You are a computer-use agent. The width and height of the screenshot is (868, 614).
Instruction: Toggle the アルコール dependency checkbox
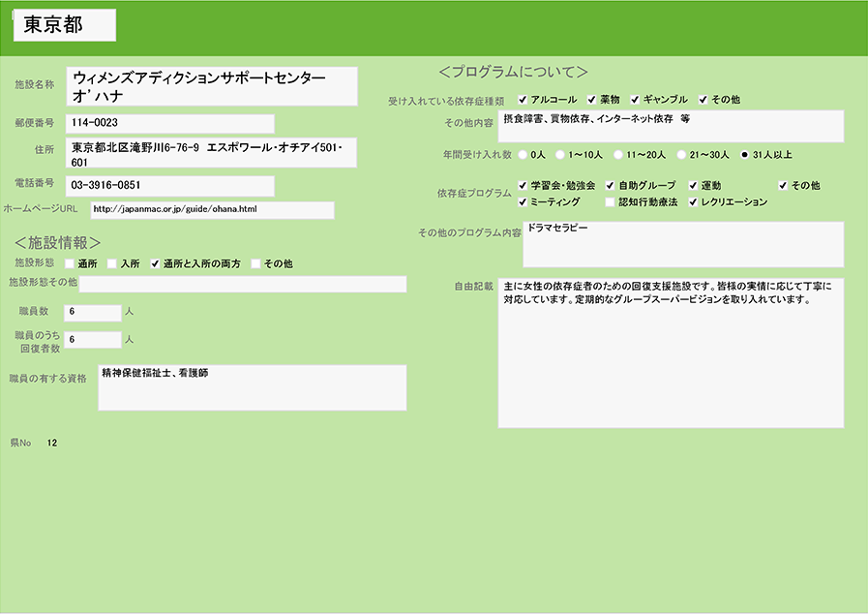pyautogui.click(x=523, y=100)
